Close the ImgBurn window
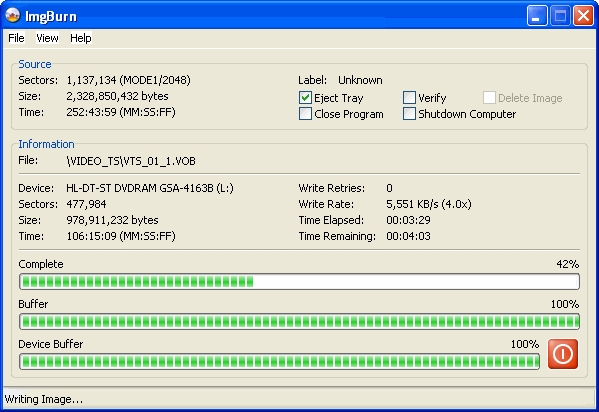The image size is (599, 412). [583, 16]
